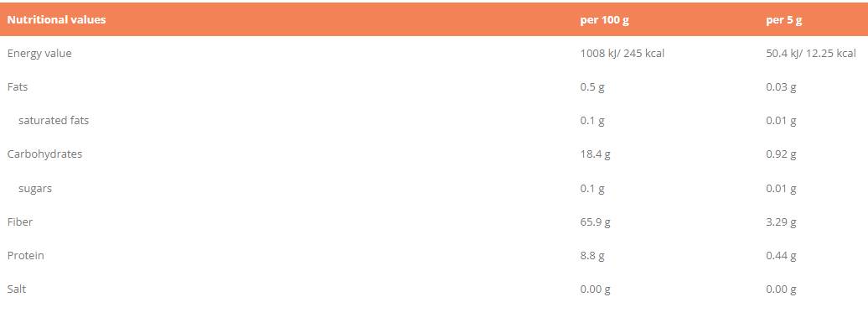Click the 0.92 g carbohydrates value
The width and height of the screenshot is (868, 318).
point(781,154)
